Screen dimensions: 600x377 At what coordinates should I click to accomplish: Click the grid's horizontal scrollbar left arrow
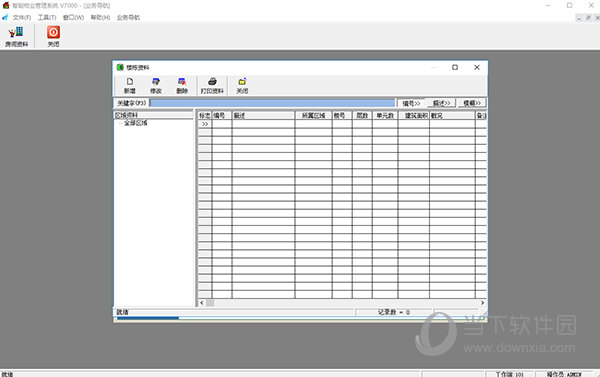pos(202,303)
